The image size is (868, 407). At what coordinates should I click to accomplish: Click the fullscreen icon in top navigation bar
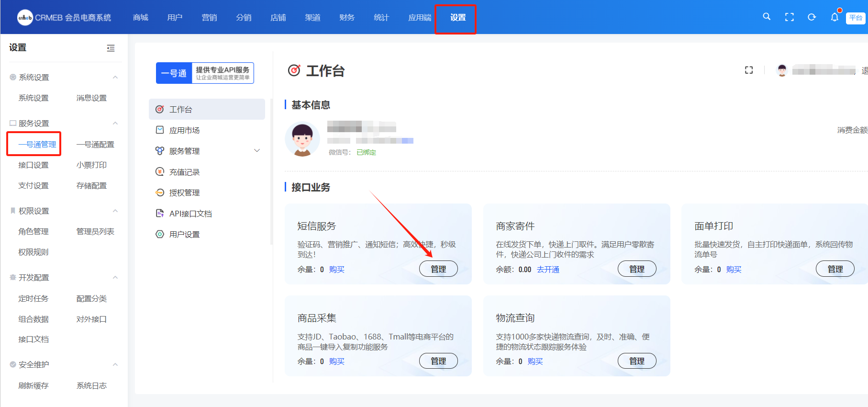pos(790,17)
